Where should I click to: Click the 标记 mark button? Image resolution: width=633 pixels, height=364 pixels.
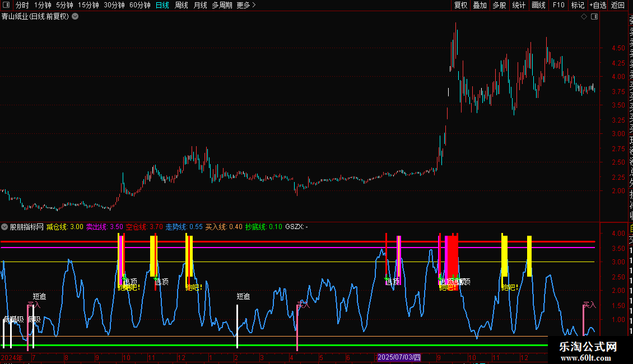(578, 5)
